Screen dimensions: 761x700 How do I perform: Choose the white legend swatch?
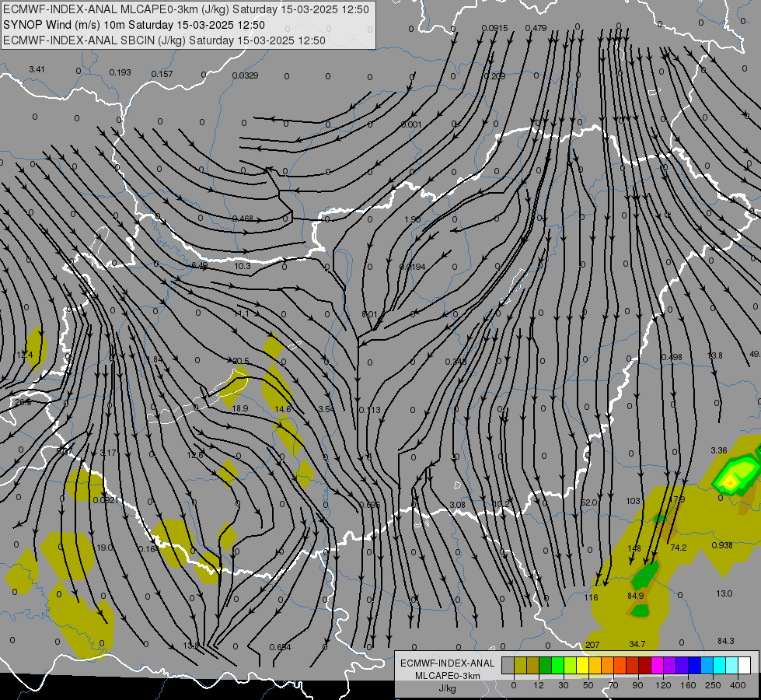[745, 665]
